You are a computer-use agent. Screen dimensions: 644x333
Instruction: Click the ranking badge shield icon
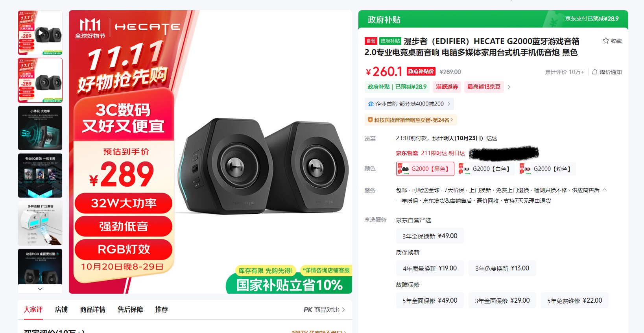(370, 120)
